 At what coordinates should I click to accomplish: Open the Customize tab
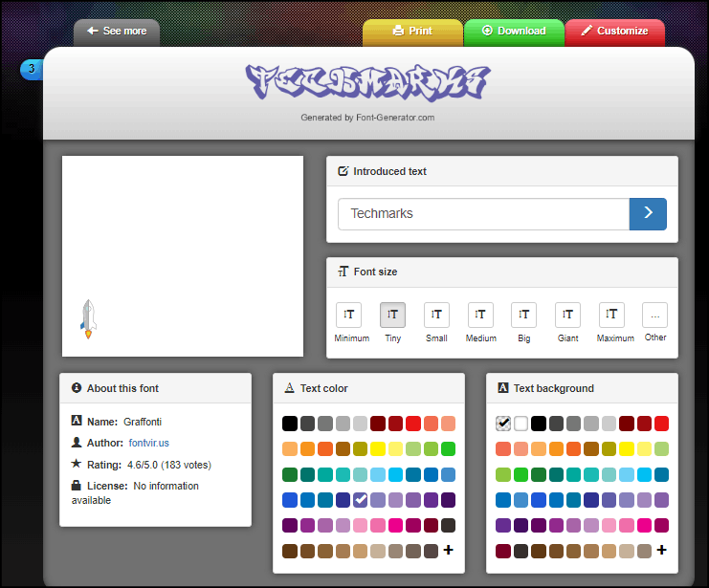(613, 32)
